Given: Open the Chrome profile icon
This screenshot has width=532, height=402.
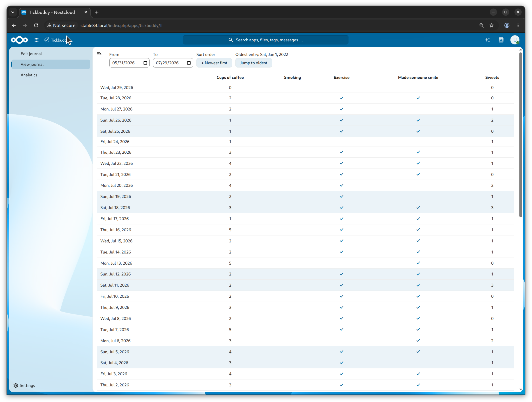Looking at the screenshot, I should (x=507, y=25).
